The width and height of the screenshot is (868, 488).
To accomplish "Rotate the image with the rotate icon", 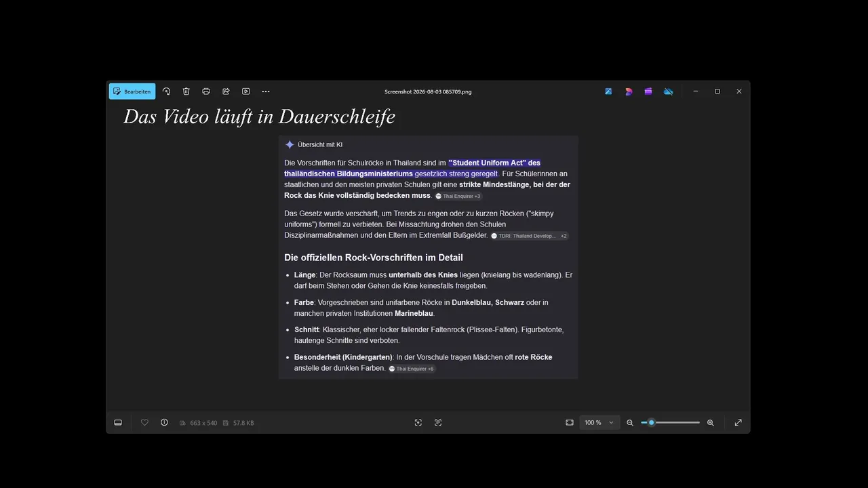I will coord(166,91).
